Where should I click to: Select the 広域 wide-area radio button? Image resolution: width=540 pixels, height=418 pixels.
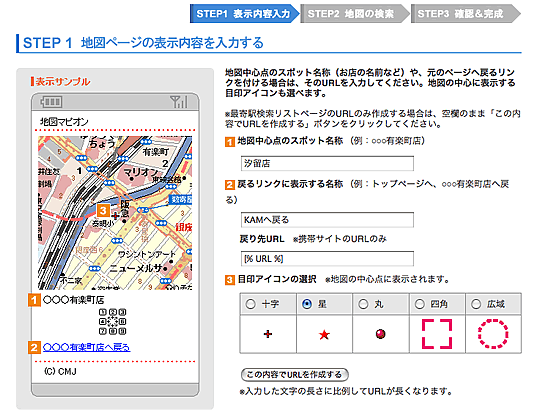[476, 304]
